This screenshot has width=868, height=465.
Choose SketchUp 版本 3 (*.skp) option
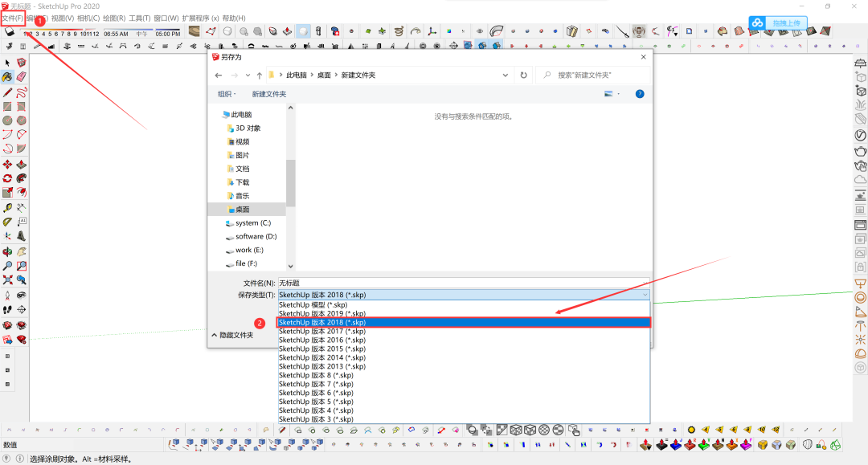point(464,419)
